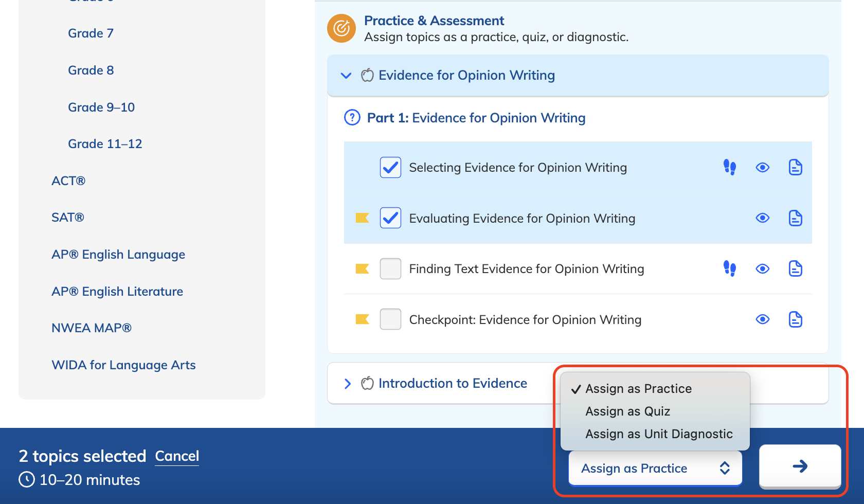
Task: Click the clock icon next to 10–20 minutes
Action: (x=26, y=479)
